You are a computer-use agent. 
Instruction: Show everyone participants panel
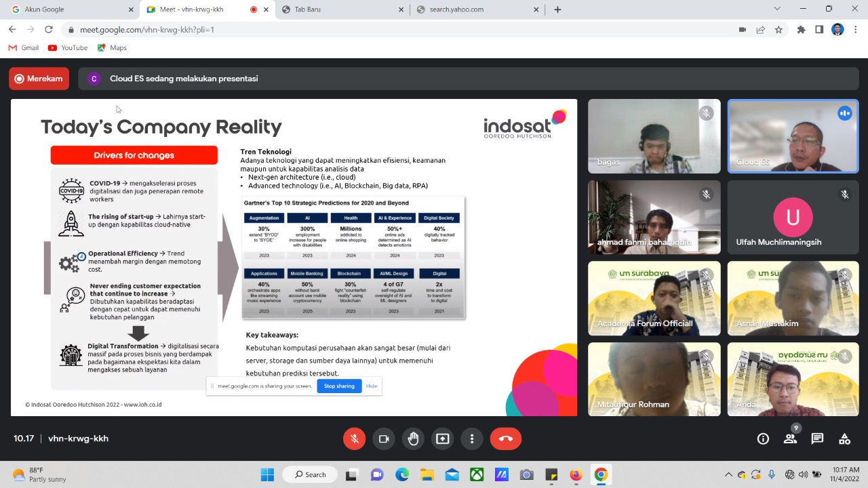point(790,439)
